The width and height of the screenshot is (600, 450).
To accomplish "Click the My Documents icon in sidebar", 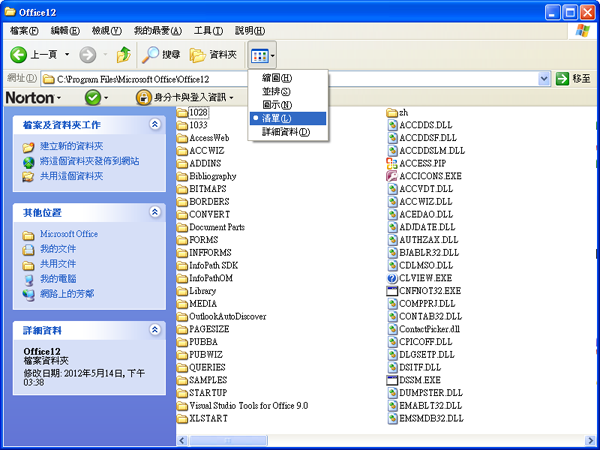I will pyautogui.click(x=28, y=250).
